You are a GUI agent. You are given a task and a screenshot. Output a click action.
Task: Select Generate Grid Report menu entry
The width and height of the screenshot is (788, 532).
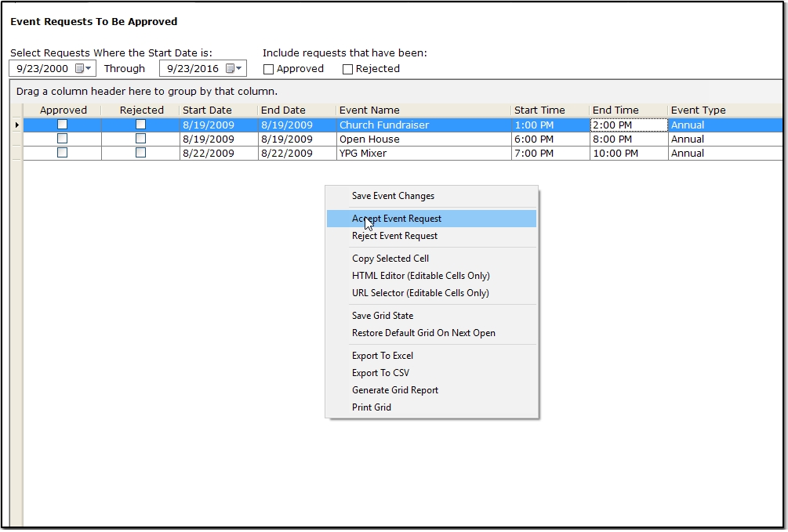pyautogui.click(x=432, y=390)
